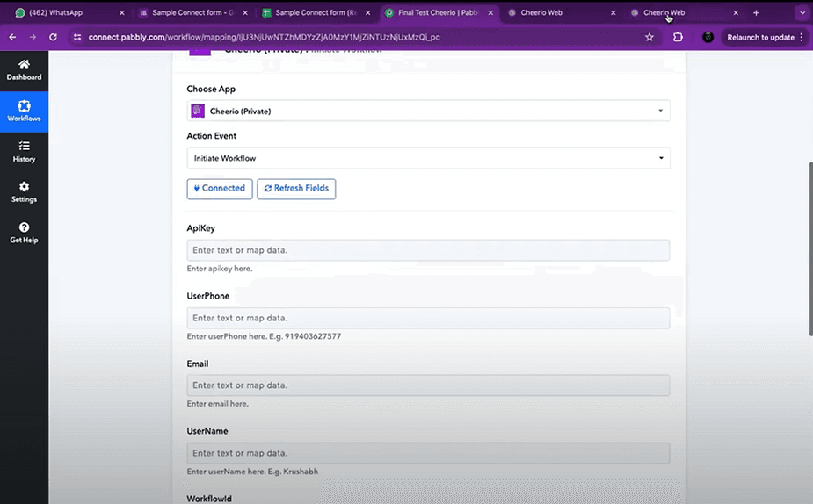Open the Chrome three-dot menu
This screenshot has height=504, width=813.
[802, 37]
